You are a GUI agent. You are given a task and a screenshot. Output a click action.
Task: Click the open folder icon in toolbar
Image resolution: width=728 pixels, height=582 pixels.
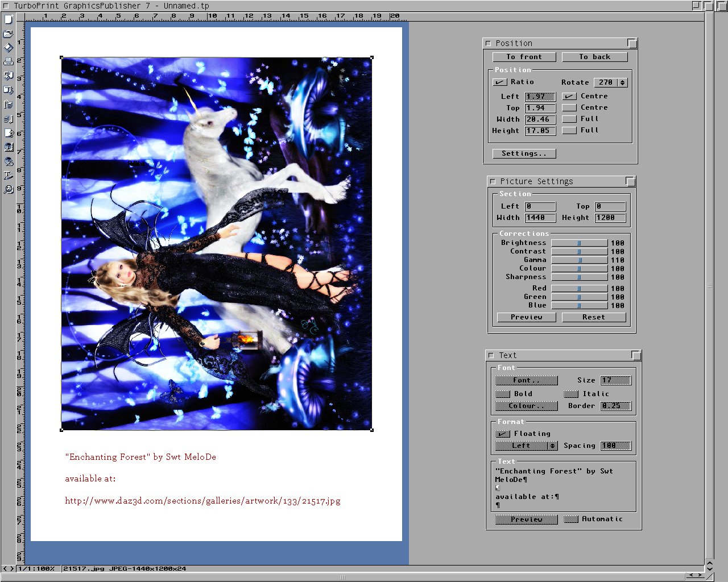9,34
